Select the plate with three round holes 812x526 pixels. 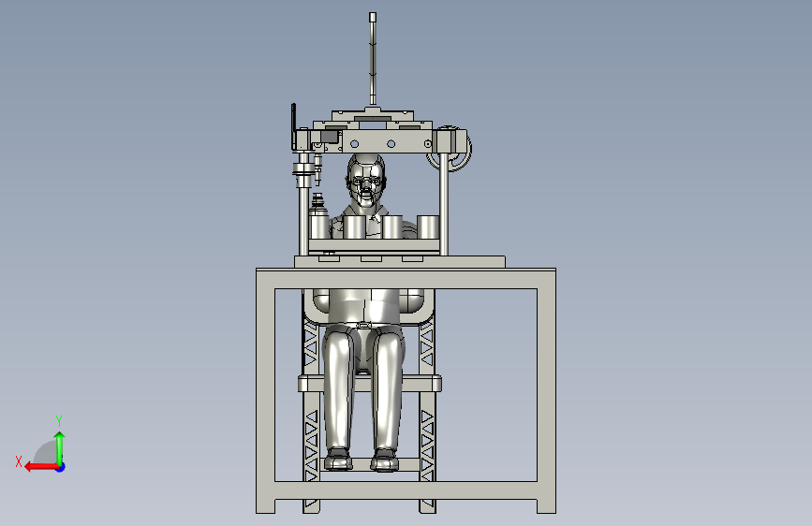[391, 143]
